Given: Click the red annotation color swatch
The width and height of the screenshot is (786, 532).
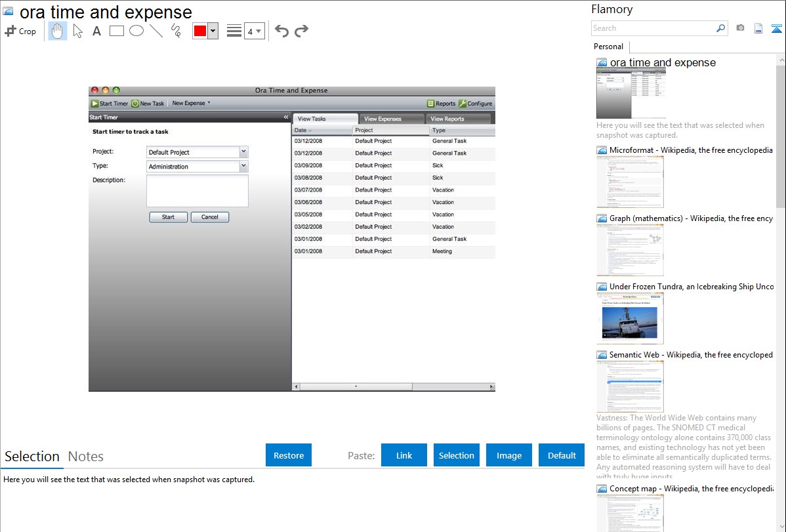Looking at the screenshot, I should (200, 31).
